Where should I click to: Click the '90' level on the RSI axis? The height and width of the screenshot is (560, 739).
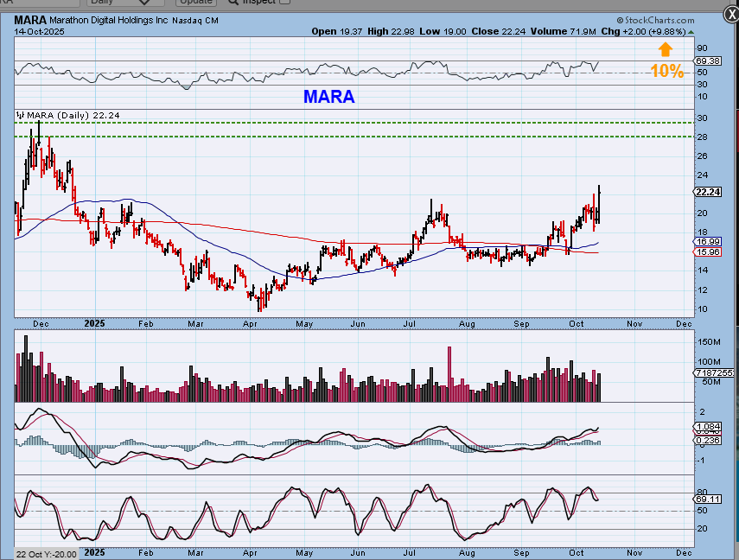(702, 48)
